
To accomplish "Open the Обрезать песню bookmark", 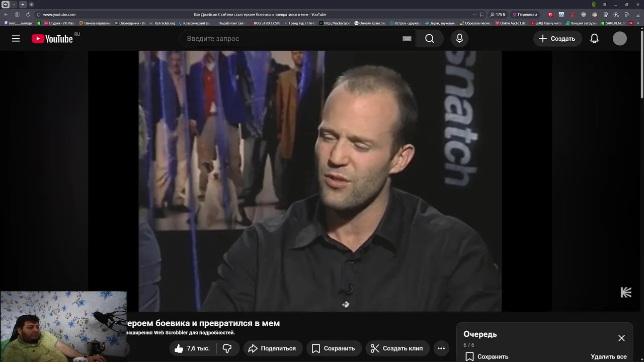I will point(475,23).
